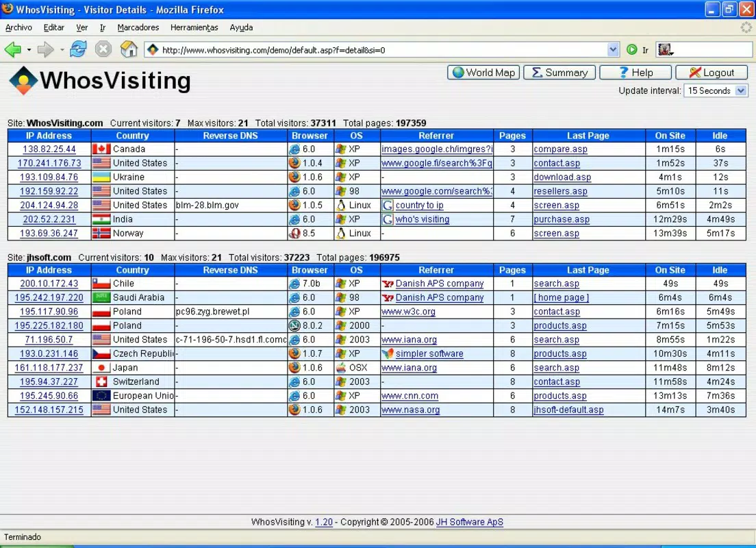Open the Herramientas menu

pos(194,27)
